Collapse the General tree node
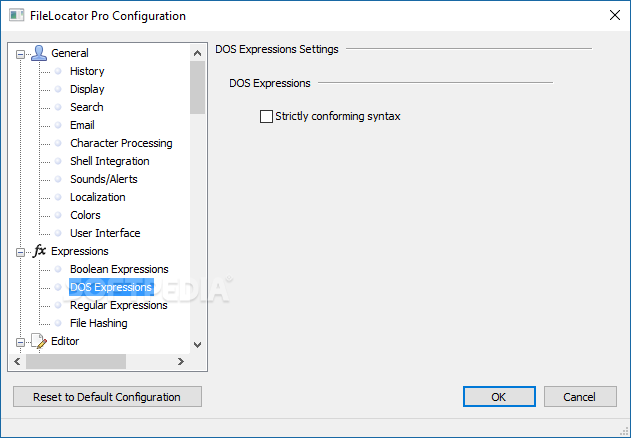This screenshot has height=438, width=631. tap(20, 54)
